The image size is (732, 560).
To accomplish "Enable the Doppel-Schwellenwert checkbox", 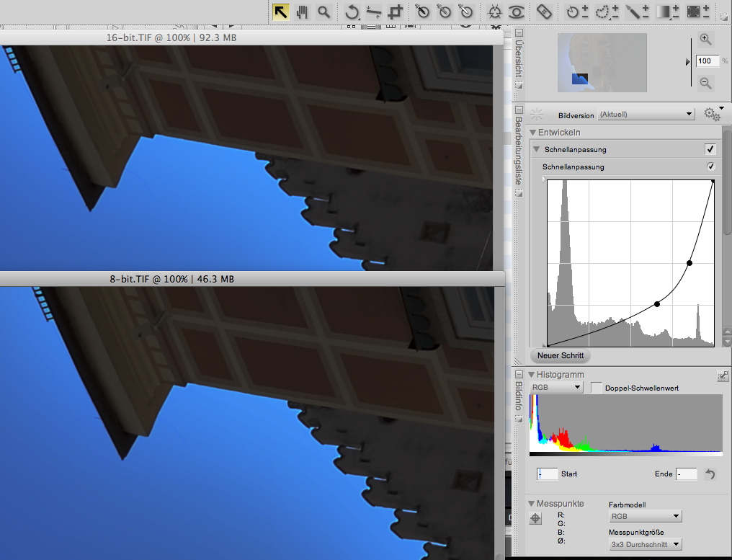I will coord(597,388).
